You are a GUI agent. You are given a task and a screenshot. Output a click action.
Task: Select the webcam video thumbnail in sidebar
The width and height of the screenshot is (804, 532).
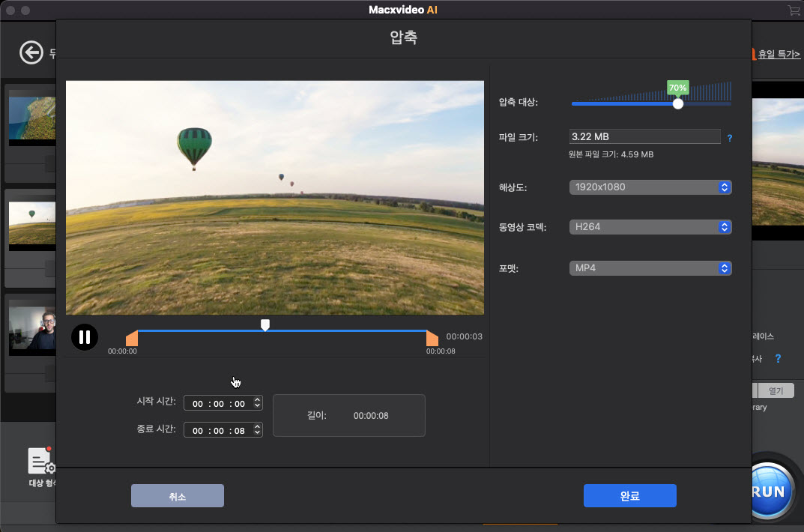click(31, 327)
